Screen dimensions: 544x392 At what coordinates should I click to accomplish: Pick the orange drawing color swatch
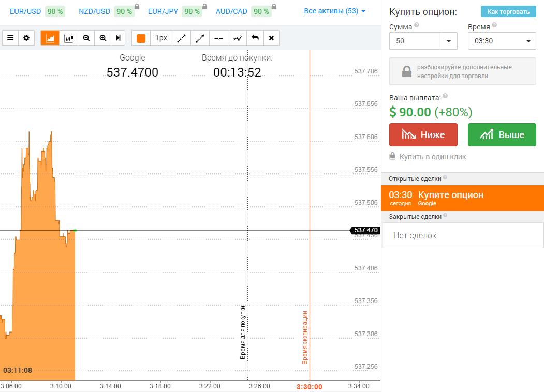(141, 38)
